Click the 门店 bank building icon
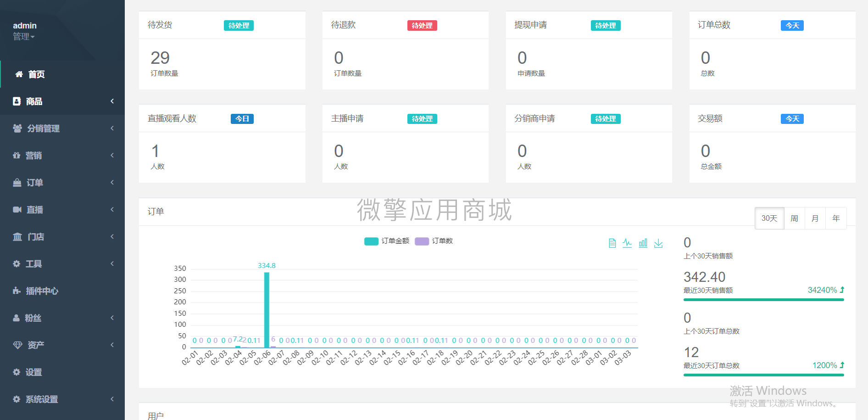The height and width of the screenshot is (420, 868). pyautogui.click(x=17, y=237)
